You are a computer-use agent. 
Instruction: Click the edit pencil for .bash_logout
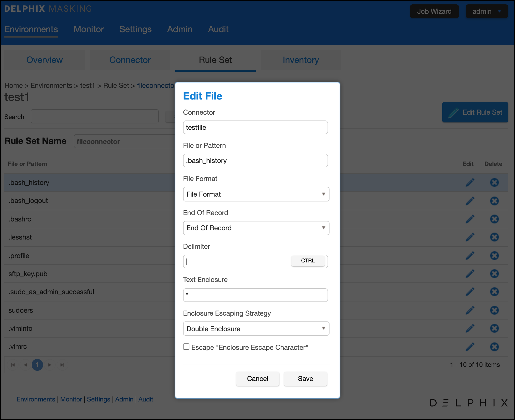pyautogui.click(x=470, y=201)
